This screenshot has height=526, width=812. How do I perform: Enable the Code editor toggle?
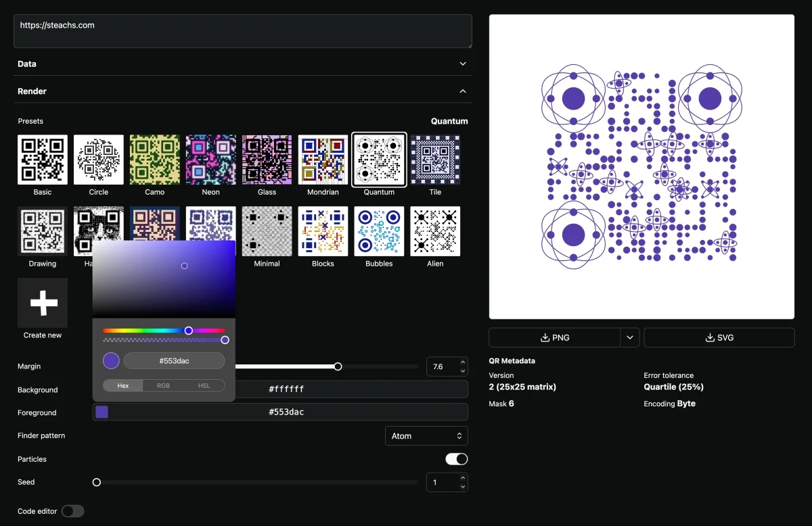click(72, 511)
